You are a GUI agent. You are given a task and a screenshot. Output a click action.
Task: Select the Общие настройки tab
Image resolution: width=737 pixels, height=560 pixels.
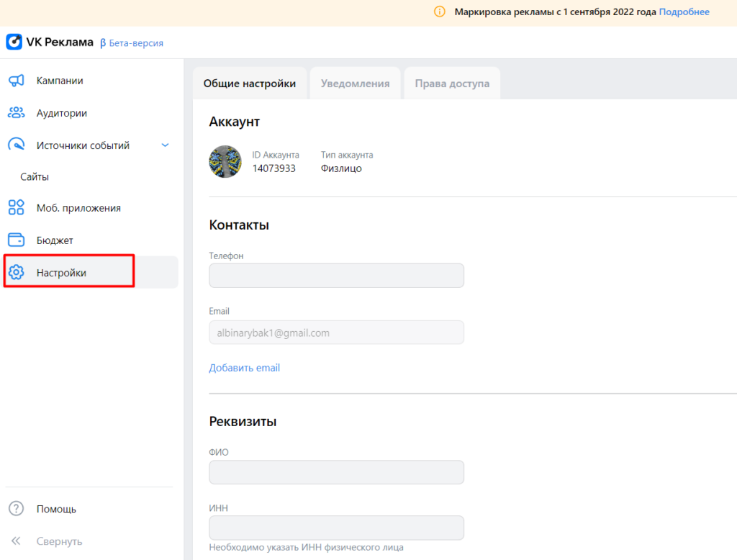tap(250, 83)
